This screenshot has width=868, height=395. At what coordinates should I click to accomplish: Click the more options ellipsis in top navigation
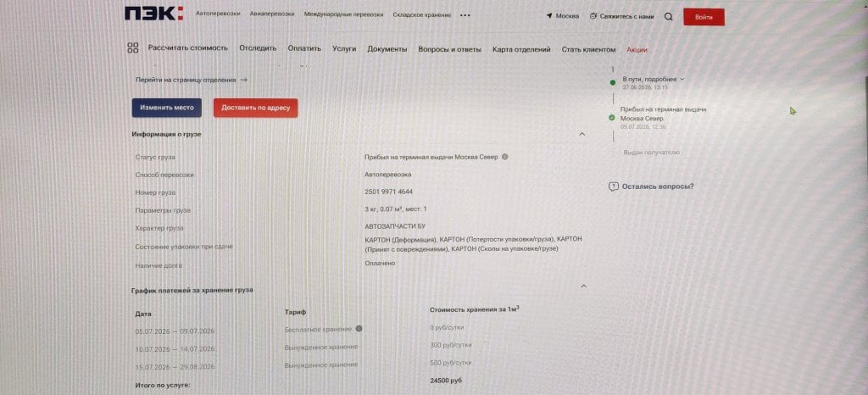465,15
